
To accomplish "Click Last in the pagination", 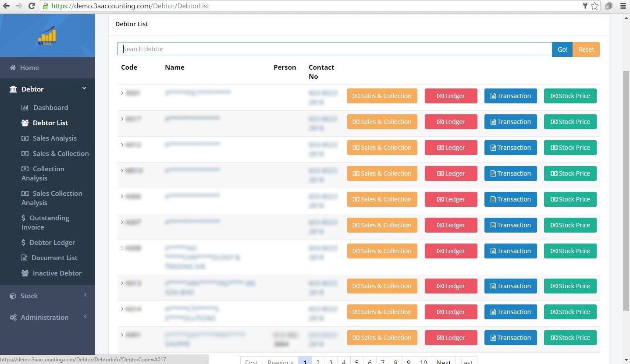I will (466, 360).
